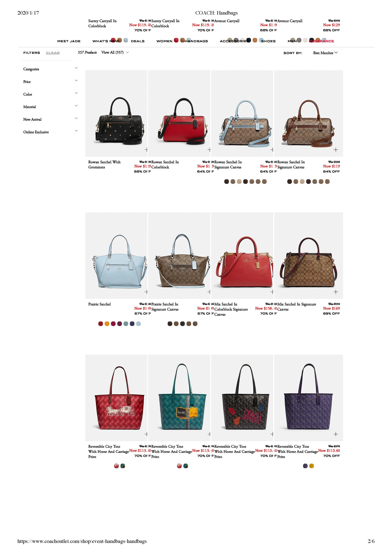Clear filters using the CLEAR link
Image resolution: width=392 pixels, height=554 pixels.
[x=53, y=53]
